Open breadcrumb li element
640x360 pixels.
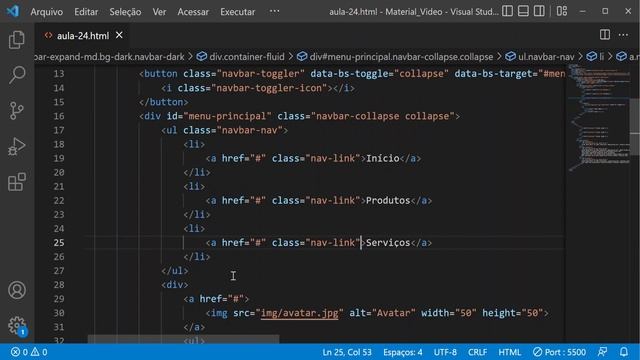pos(596,57)
